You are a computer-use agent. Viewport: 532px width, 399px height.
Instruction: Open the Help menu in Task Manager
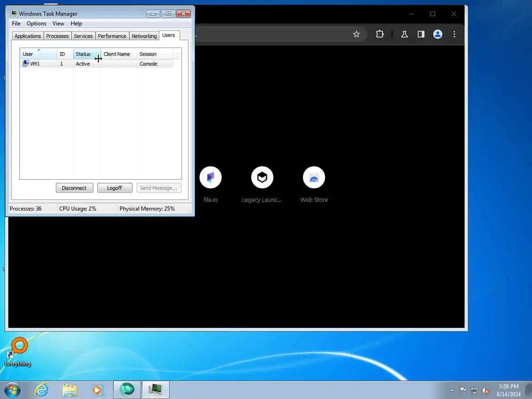click(76, 24)
